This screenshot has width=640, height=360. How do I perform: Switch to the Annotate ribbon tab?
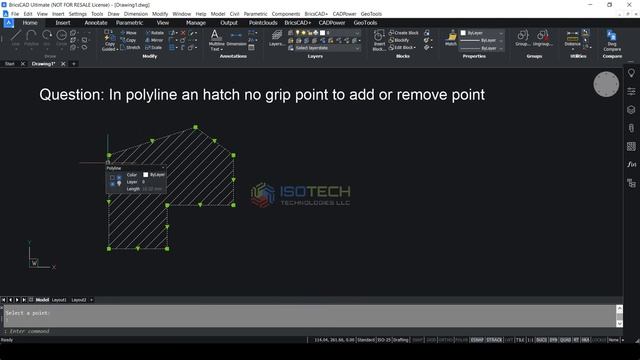tap(96, 23)
